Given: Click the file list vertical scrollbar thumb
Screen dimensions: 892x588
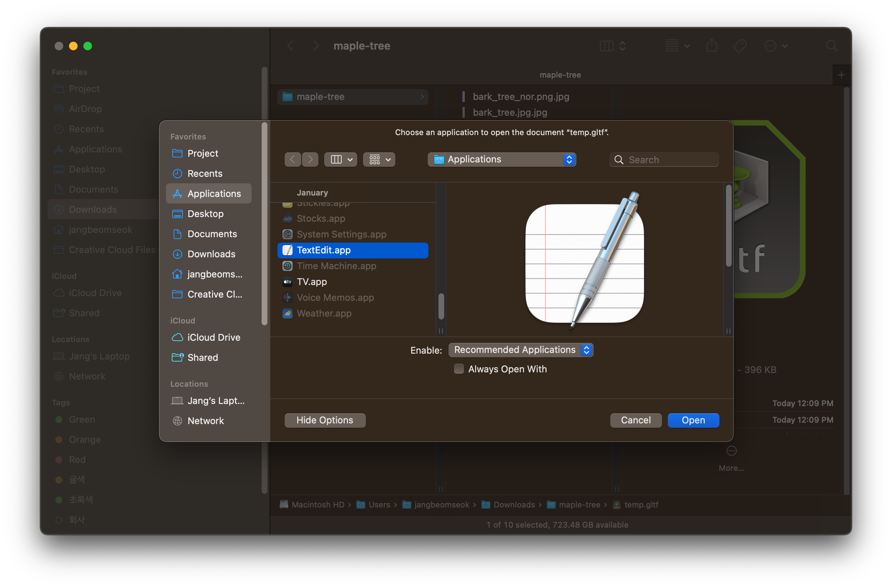Looking at the screenshot, I should [441, 306].
